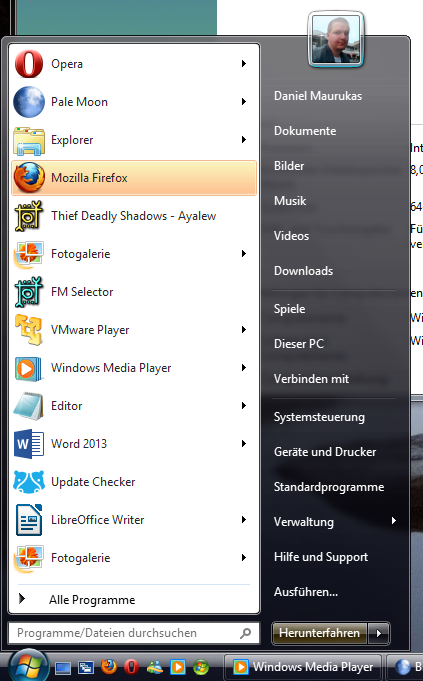Open the shutdown options arrow next to Herunterfahren
The height and width of the screenshot is (681, 423).
[x=379, y=633]
